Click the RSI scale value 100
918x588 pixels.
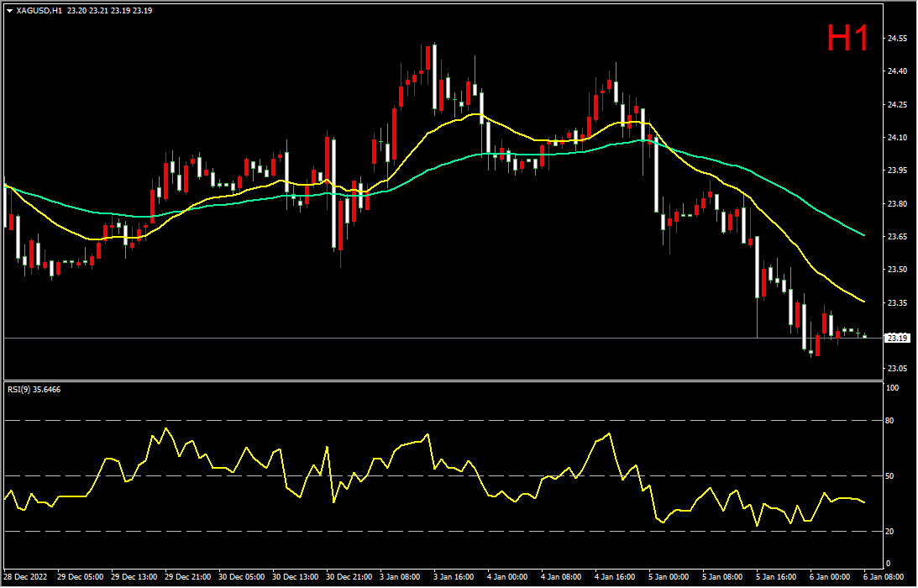894,388
